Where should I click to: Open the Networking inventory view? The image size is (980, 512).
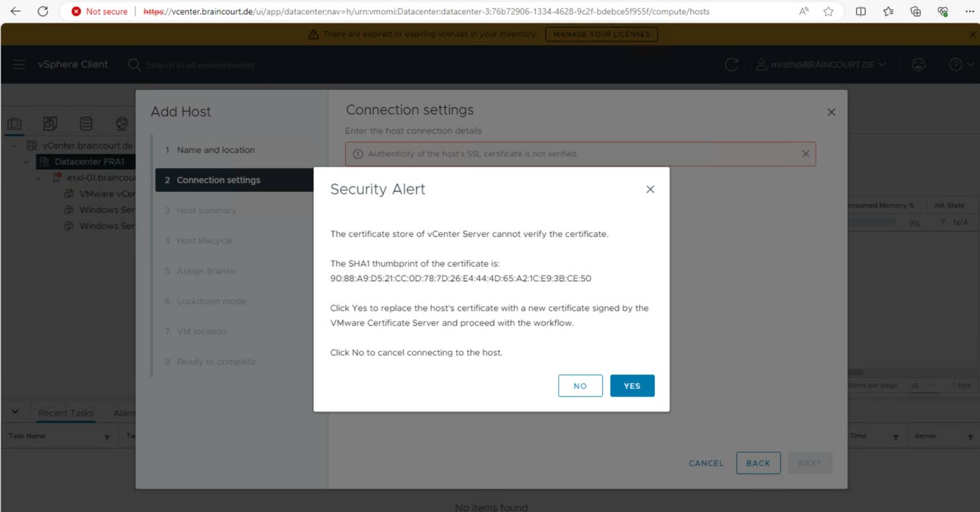click(x=122, y=124)
